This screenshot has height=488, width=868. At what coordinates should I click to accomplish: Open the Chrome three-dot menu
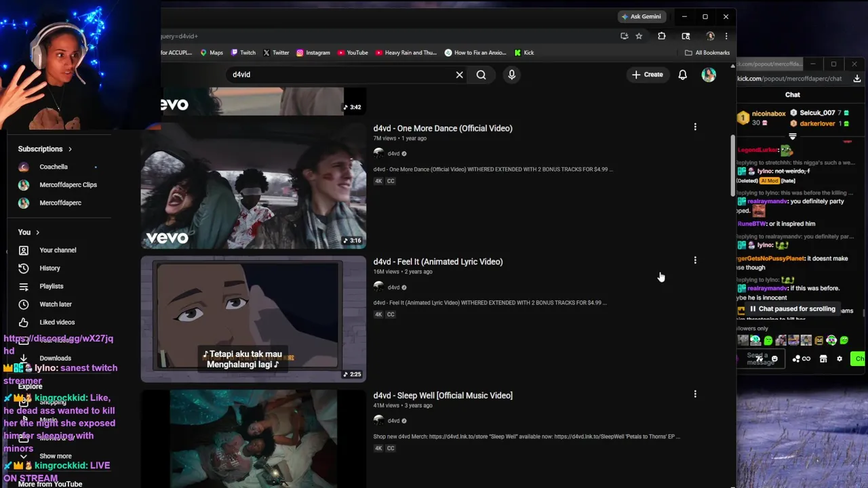pos(726,36)
